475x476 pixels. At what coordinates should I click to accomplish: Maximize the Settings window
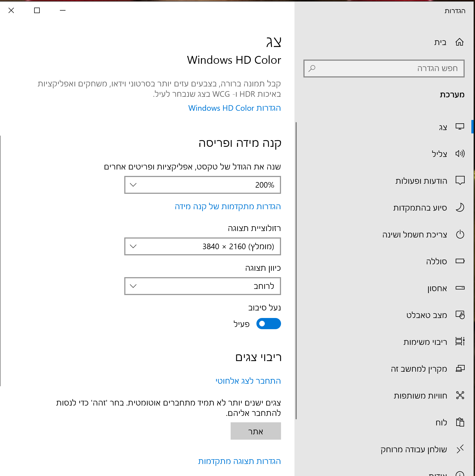point(37,10)
